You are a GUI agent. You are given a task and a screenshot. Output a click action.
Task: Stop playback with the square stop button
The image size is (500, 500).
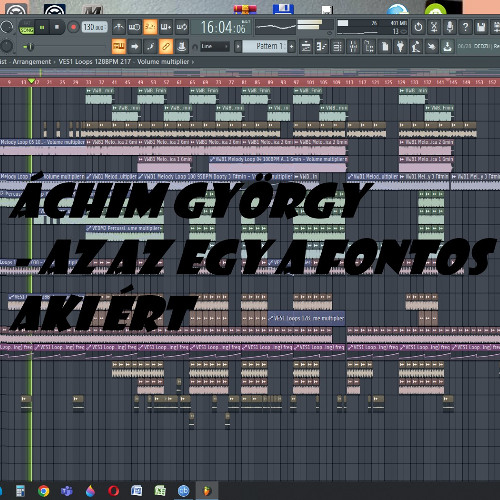pyautogui.click(x=57, y=27)
